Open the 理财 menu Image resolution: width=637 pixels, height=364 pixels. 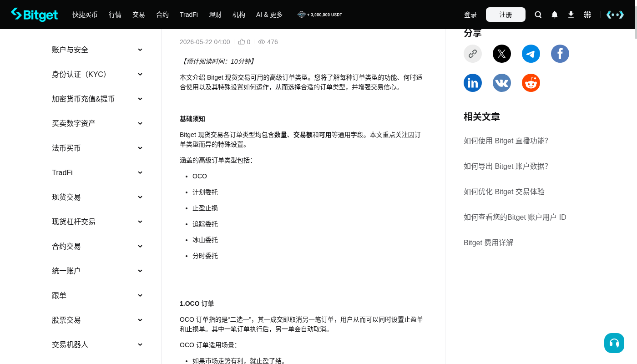[215, 15]
